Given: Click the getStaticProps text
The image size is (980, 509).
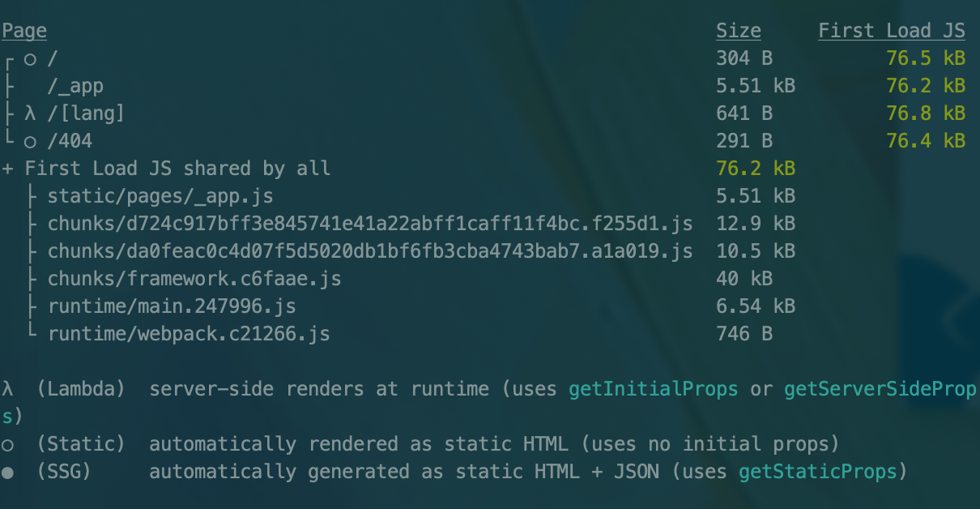Looking at the screenshot, I should coord(817,472).
